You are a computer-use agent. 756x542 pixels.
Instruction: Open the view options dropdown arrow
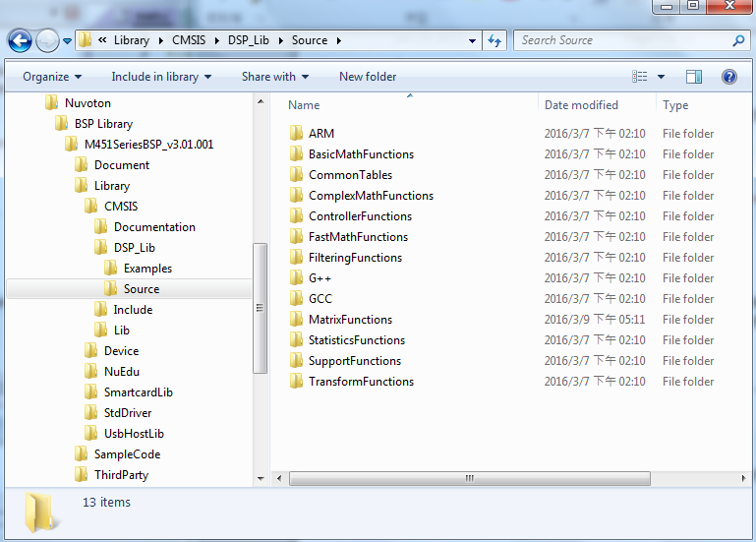click(x=661, y=77)
